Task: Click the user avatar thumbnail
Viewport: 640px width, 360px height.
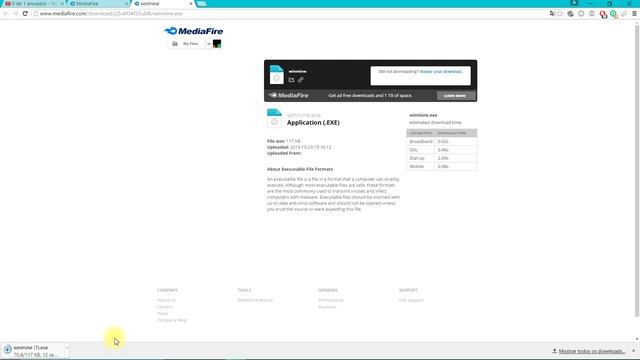Action: 217,44
